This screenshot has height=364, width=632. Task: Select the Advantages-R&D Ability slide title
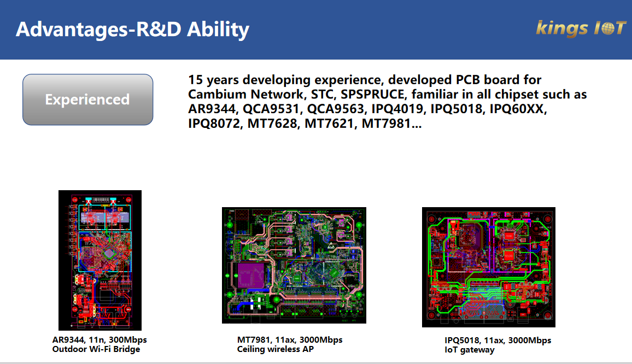point(133,30)
